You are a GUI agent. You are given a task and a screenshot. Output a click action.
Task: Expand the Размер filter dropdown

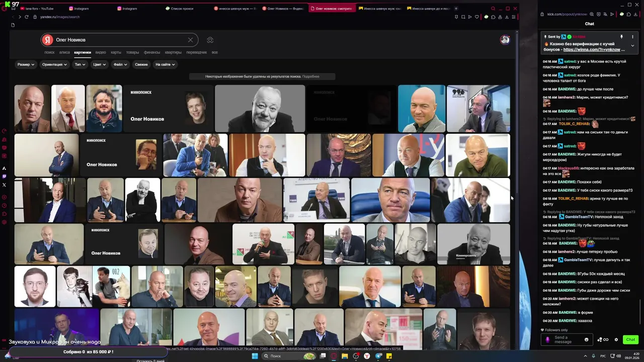[26, 64]
